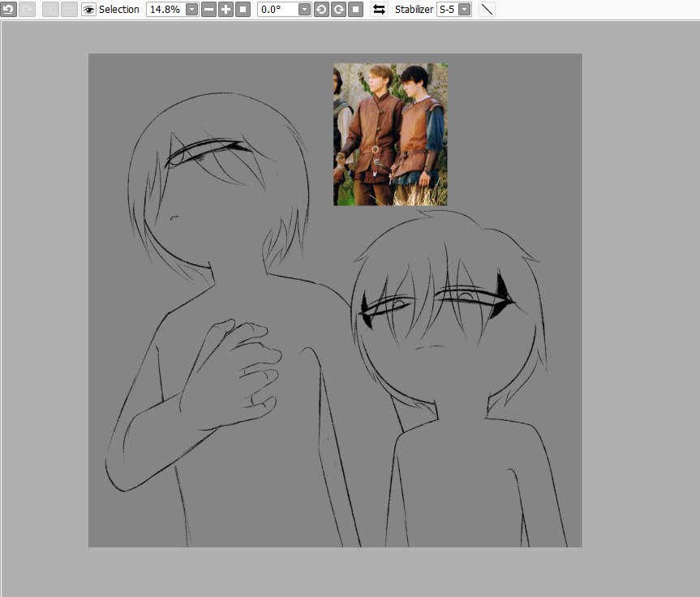
Task: Reset zoom with the square button
Action: pos(243,10)
